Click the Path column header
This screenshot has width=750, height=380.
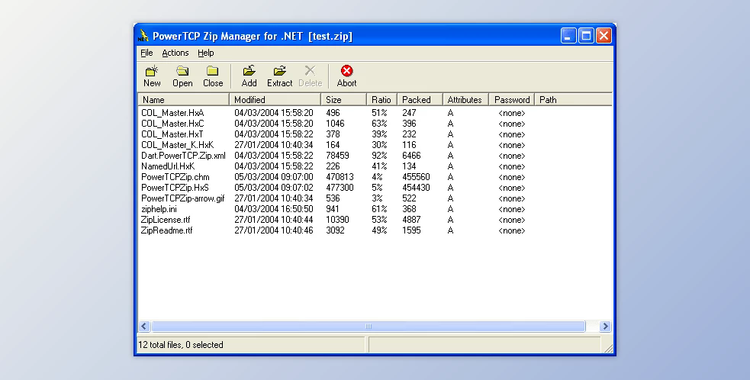tap(573, 100)
